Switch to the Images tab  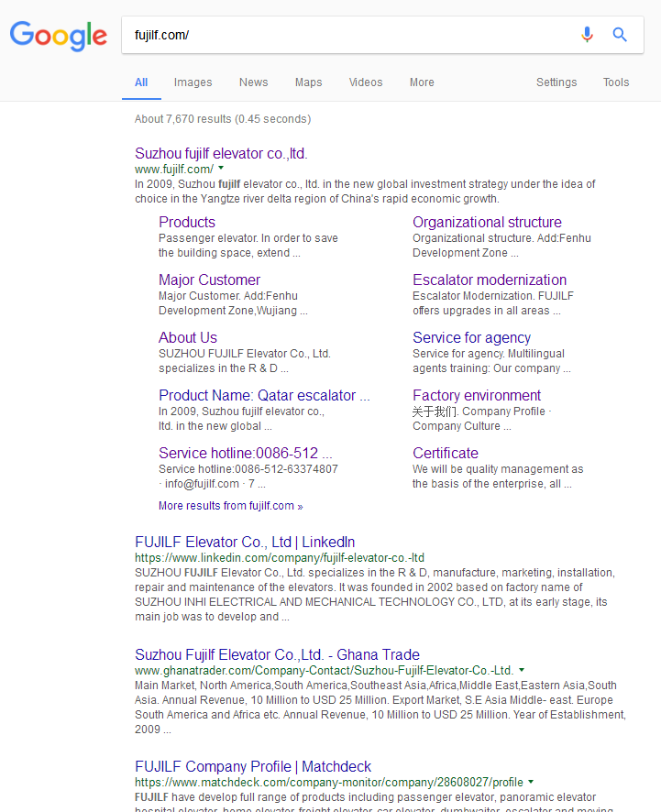click(x=193, y=82)
